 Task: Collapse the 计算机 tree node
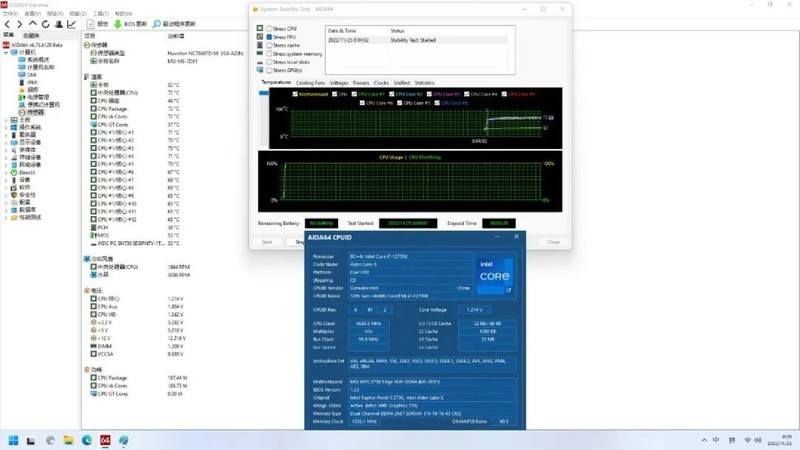(x=6, y=52)
